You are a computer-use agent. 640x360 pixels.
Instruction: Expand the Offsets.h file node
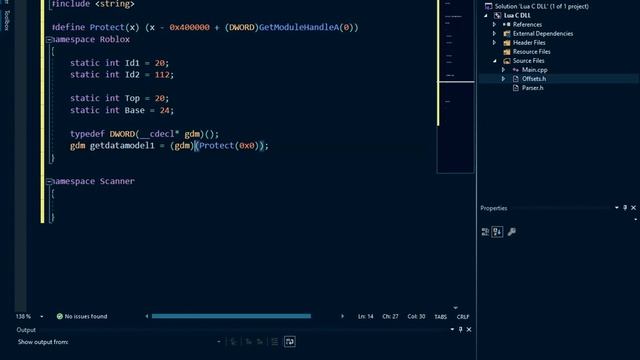coord(503,79)
